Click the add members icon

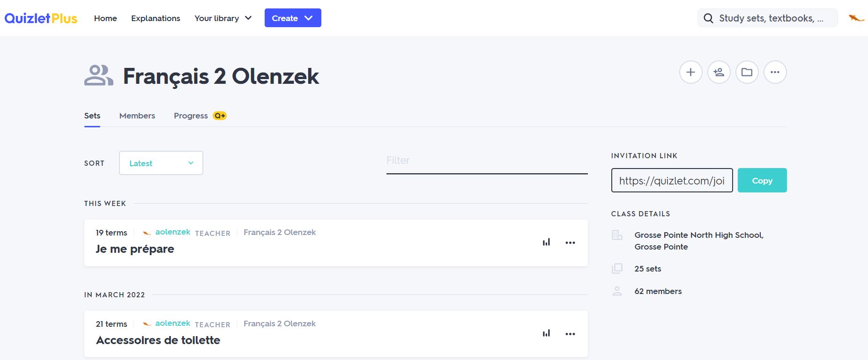[719, 72]
